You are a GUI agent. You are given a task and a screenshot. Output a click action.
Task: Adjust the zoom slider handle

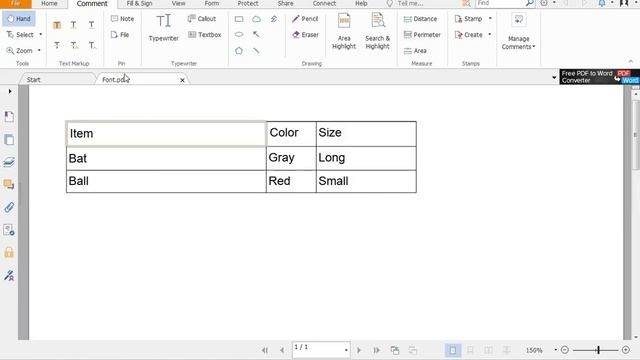tap(598, 350)
